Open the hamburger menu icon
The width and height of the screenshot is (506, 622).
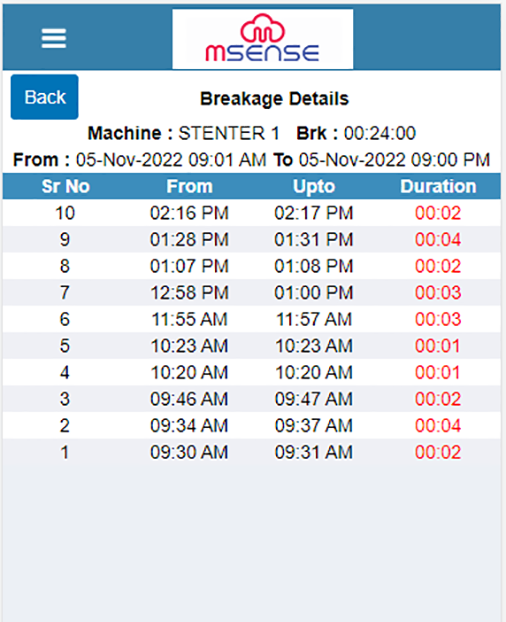54,38
